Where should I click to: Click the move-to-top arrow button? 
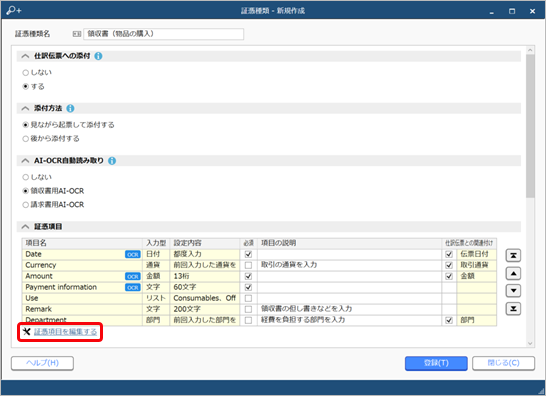click(513, 256)
